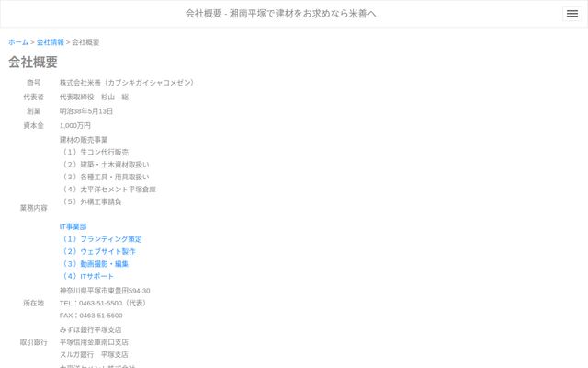Select （4）太平洋セメント平塚倉庫 line
The height and width of the screenshot is (368, 588).
[x=108, y=190]
